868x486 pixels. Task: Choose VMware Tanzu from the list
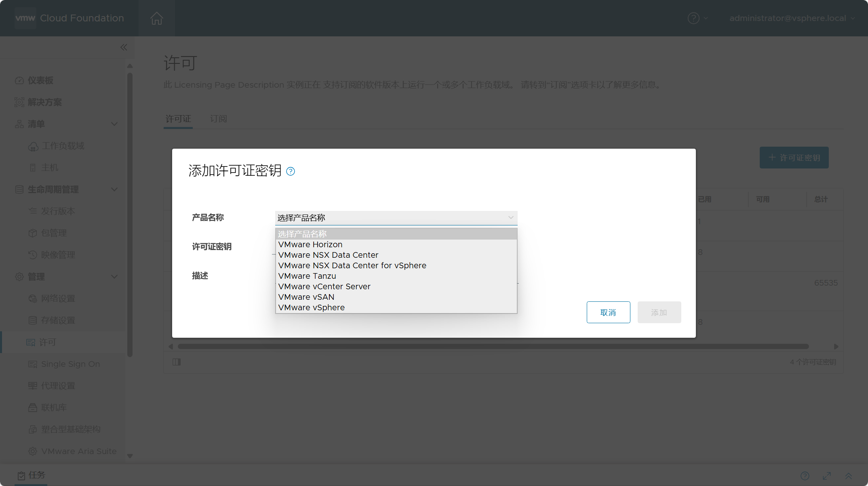(x=396, y=276)
